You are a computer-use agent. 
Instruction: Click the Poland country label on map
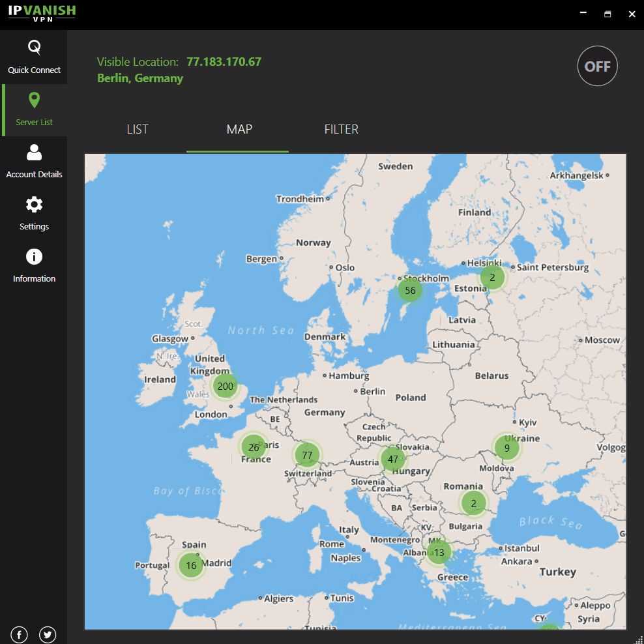[x=410, y=397]
